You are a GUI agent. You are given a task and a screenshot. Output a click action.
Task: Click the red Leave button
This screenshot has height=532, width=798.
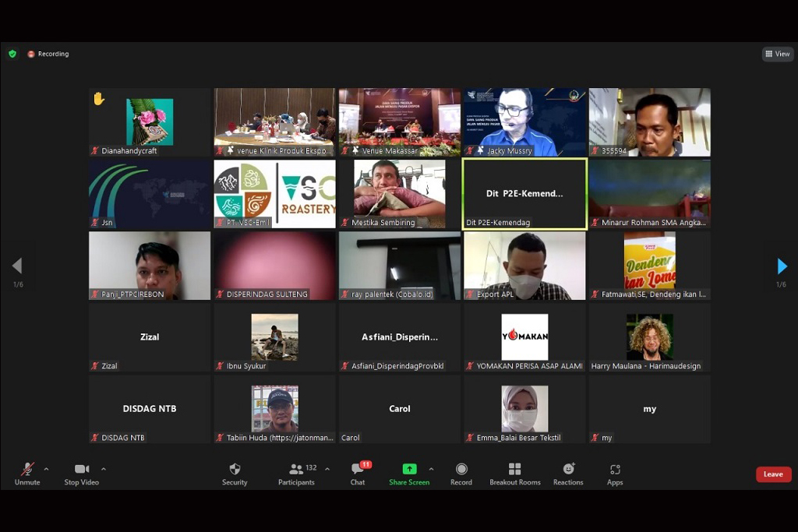click(773, 474)
